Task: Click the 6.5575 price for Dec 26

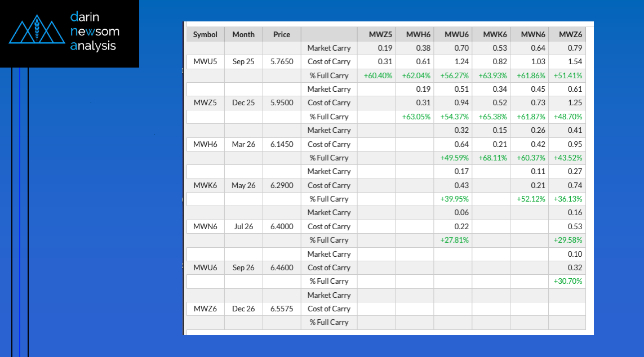Action: (x=282, y=309)
